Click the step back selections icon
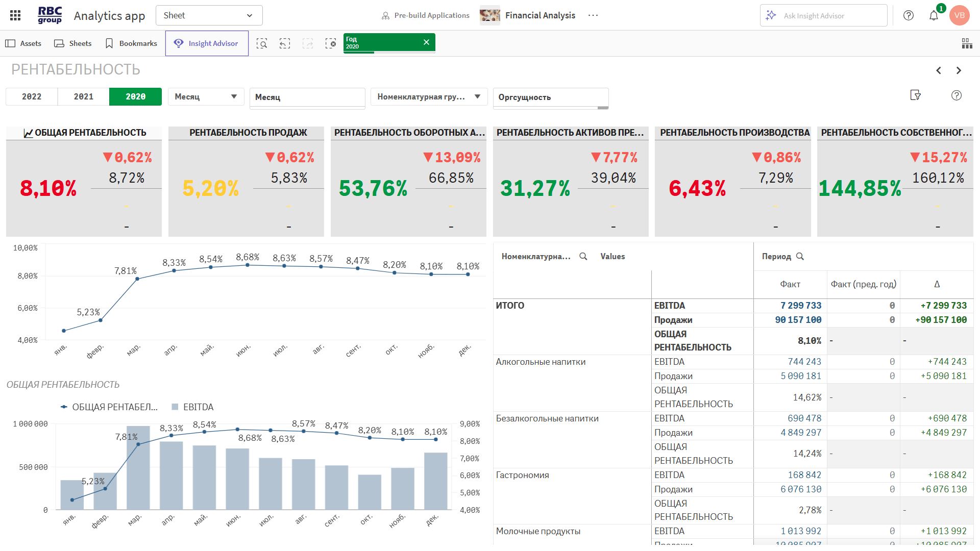 point(285,43)
